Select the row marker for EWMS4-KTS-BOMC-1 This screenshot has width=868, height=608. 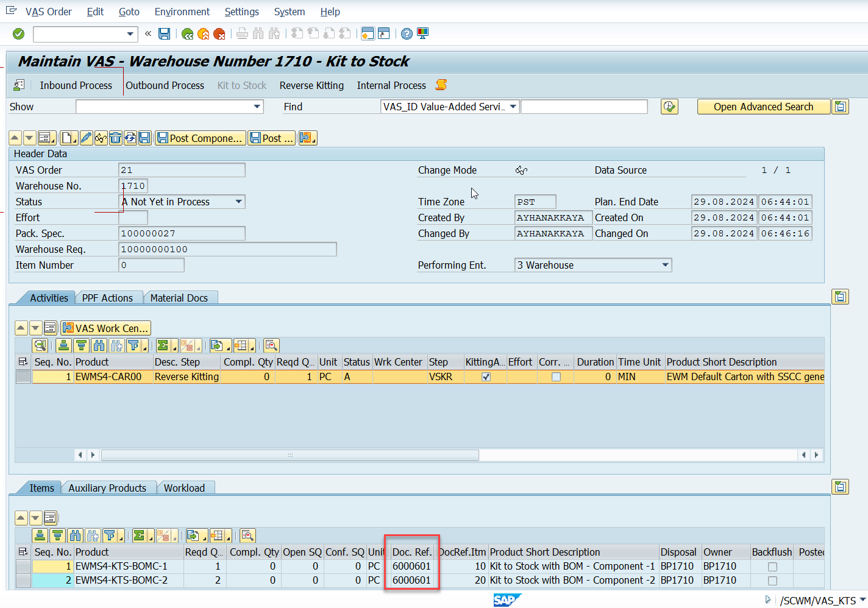[x=23, y=566]
